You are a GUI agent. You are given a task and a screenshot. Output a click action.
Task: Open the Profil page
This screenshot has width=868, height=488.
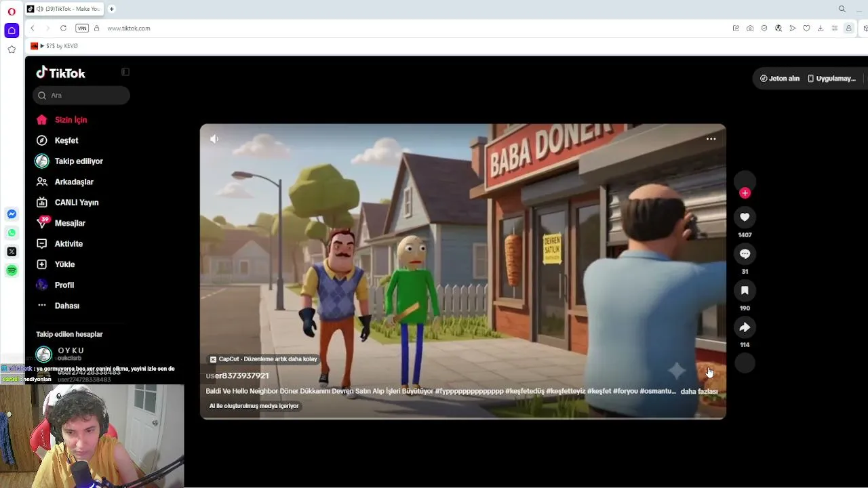[64, 285]
